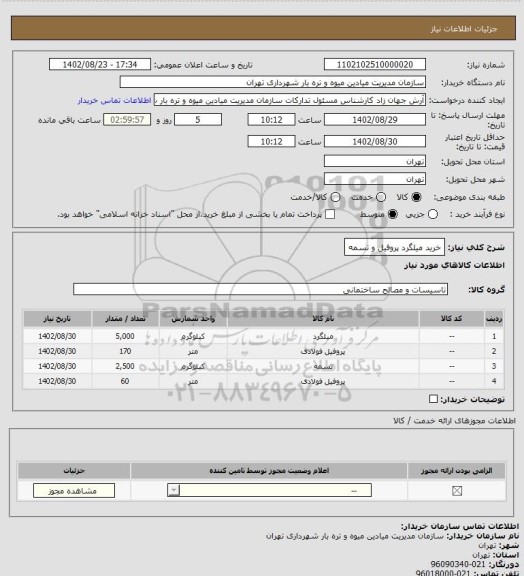This screenshot has height=576, width=524.
Task: Click the crossed mandatory-permit checkbox icon
Action: pos(457,491)
